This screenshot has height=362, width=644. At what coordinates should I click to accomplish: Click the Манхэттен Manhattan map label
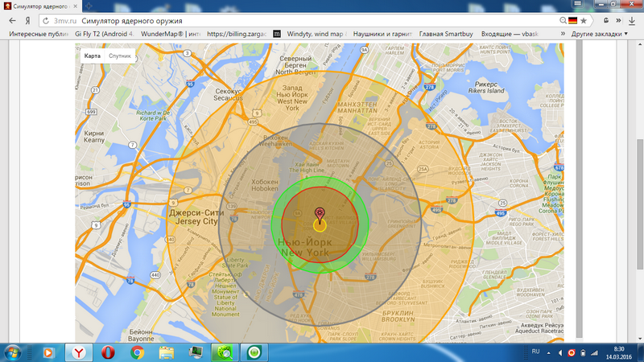pos(357,108)
